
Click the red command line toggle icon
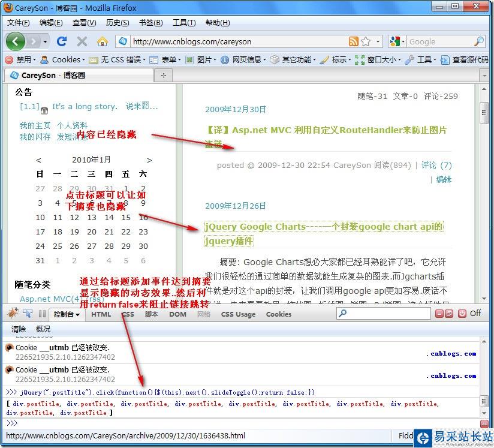tap(484, 423)
